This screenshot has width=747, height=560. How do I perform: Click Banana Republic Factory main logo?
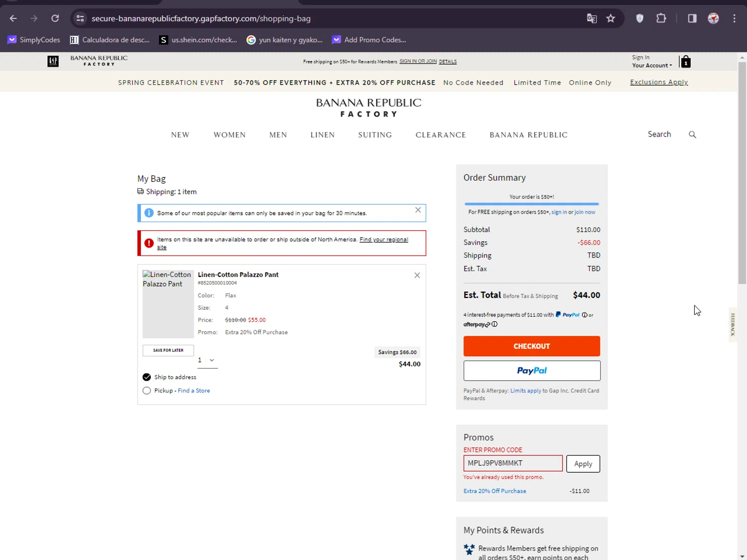click(x=369, y=107)
